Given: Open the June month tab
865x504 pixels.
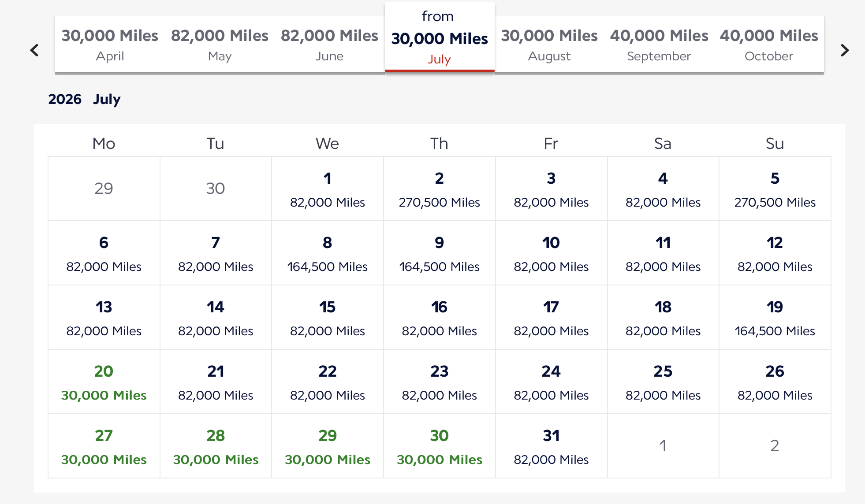Looking at the screenshot, I should (329, 44).
